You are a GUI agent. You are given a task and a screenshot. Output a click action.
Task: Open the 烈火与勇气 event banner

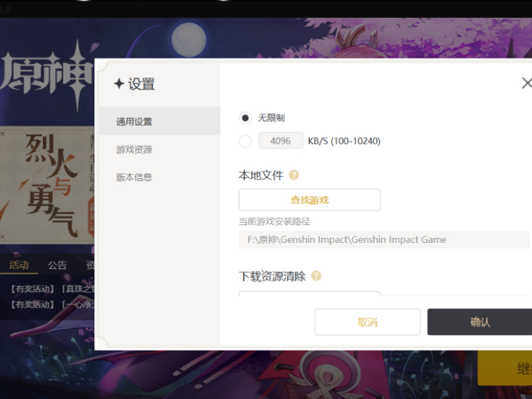coord(47,185)
